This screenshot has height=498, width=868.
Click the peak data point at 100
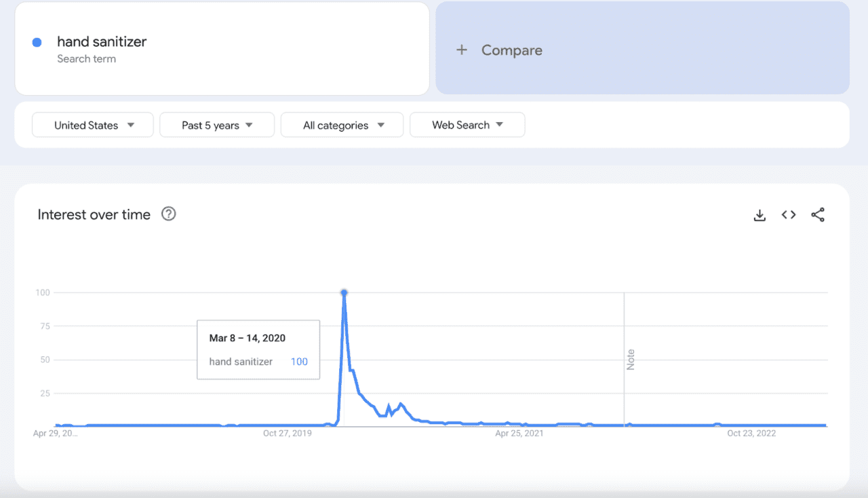point(344,292)
